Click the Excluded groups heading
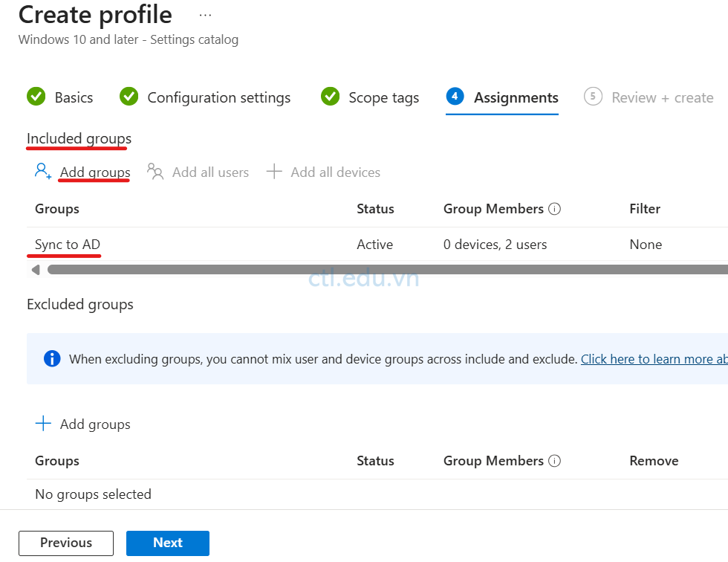Screen dimensions: 728x562 80,305
